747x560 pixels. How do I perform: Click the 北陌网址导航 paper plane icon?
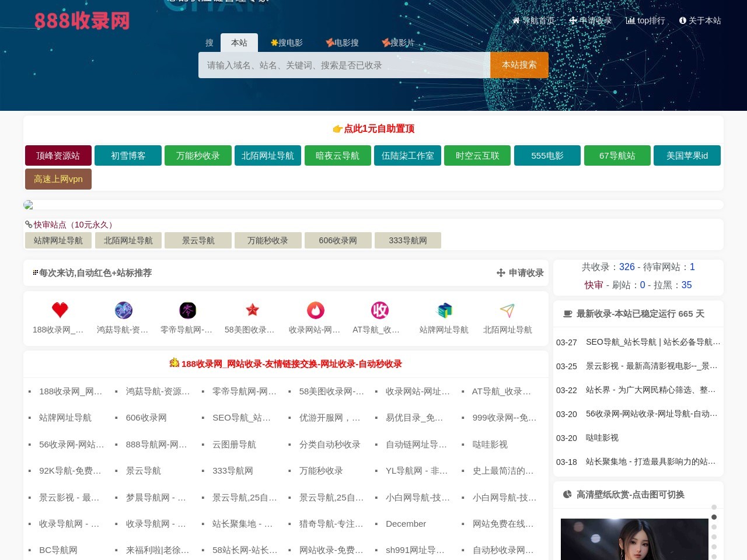pyautogui.click(x=507, y=310)
